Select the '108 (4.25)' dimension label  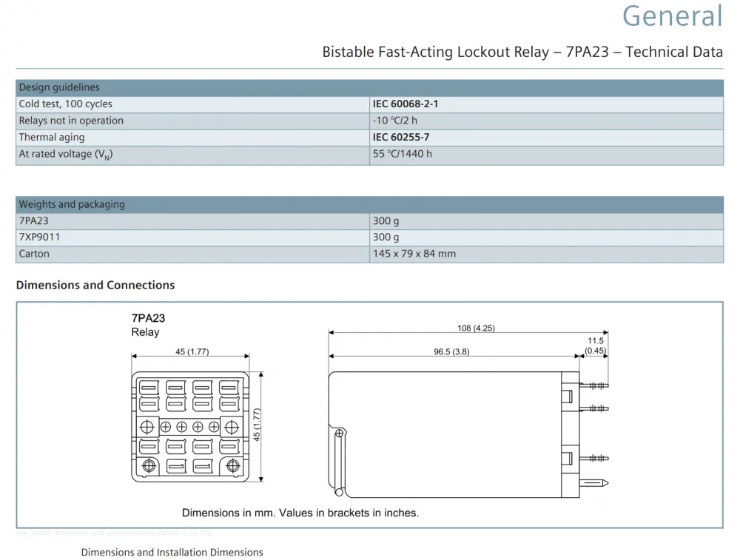tap(476, 328)
